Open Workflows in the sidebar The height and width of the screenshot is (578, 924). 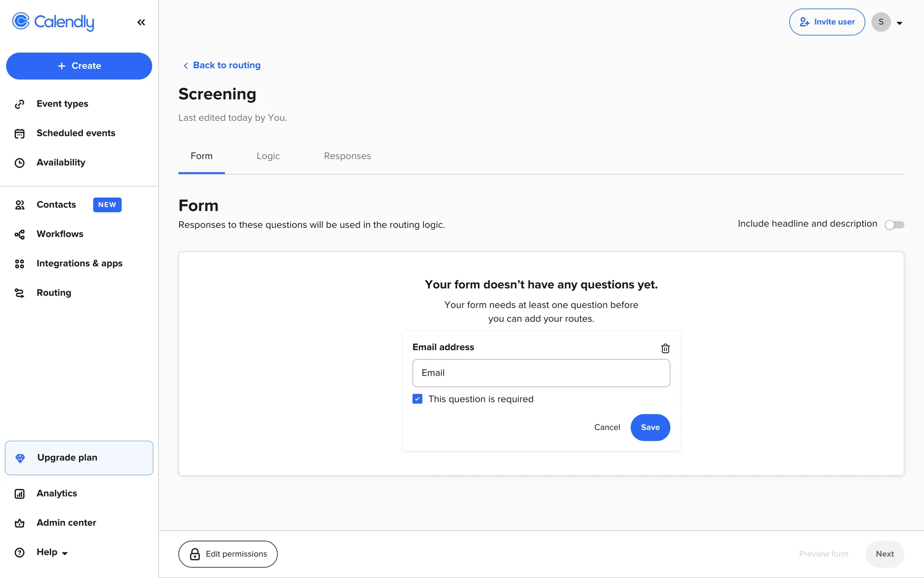coord(60,234)
